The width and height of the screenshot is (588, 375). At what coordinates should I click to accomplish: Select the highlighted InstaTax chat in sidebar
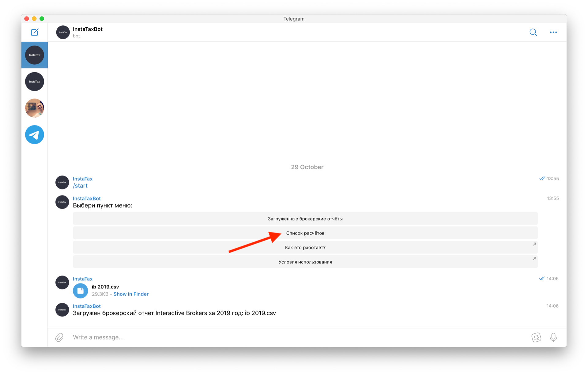tap(35, 55)
